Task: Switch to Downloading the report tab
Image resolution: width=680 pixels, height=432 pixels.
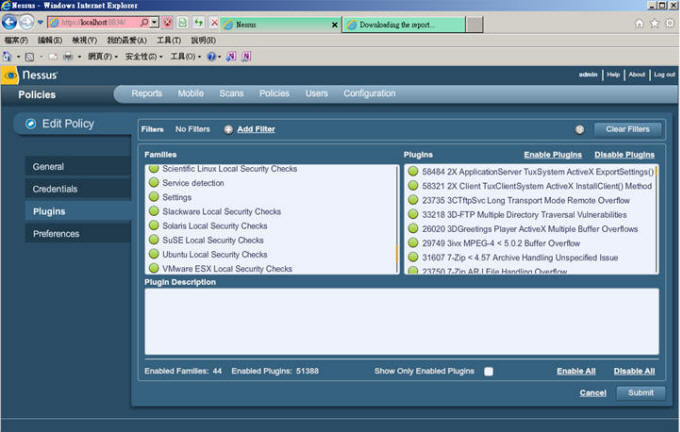Action: 403,25
